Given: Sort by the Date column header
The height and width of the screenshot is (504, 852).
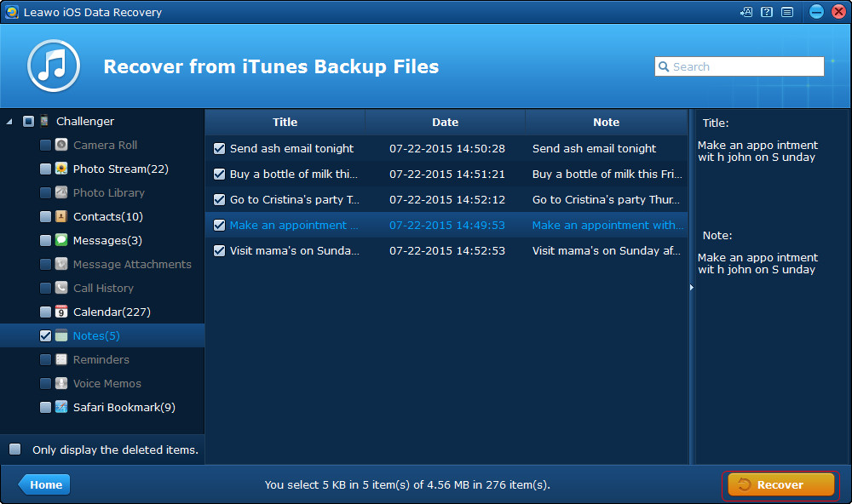Looking at the screenshot, I should (445, 123).
